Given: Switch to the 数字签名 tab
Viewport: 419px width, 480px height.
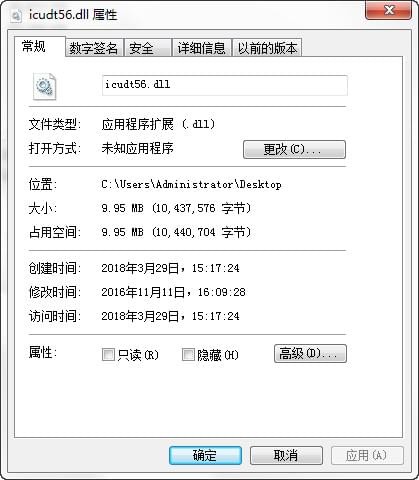Looking at the screenshot, I should (x=94, y=48).
